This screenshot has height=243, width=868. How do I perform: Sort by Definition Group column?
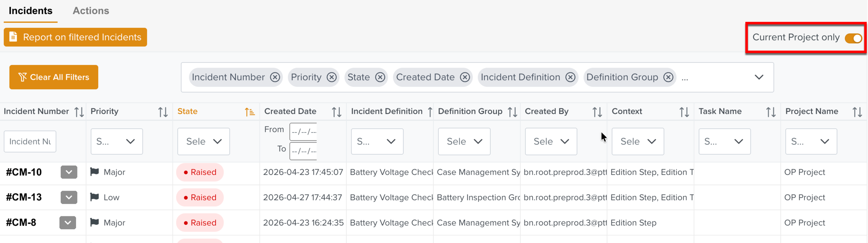point(512,112)
